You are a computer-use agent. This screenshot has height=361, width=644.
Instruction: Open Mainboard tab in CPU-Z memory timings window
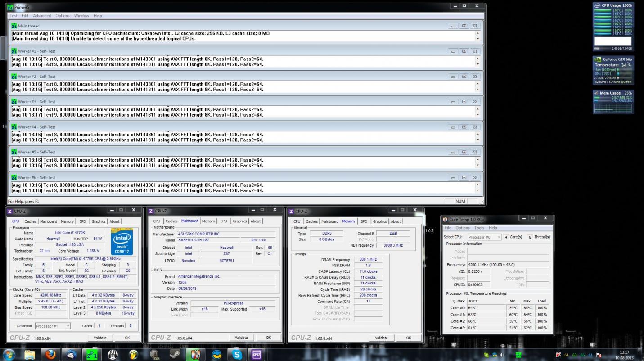coord(330,221)
